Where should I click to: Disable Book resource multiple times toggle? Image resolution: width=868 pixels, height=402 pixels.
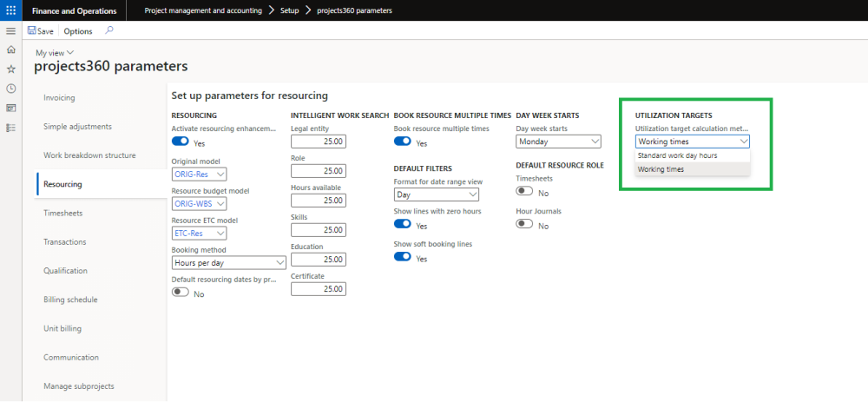403,142
